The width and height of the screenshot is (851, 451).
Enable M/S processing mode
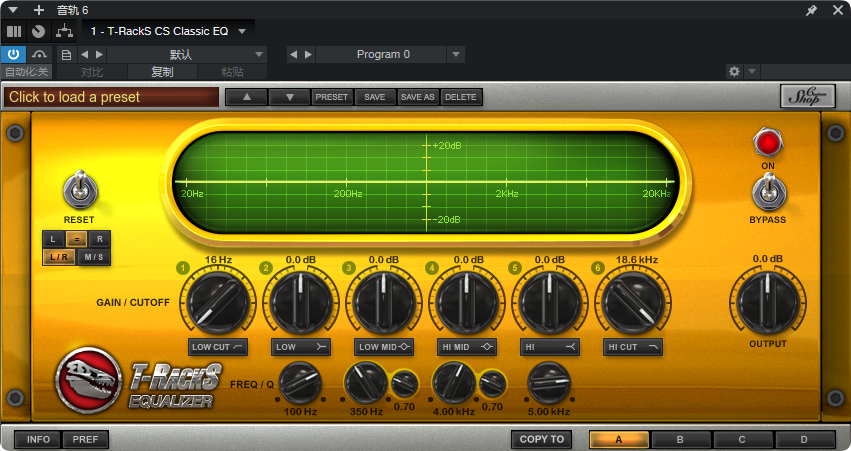(x=93, y=257)
